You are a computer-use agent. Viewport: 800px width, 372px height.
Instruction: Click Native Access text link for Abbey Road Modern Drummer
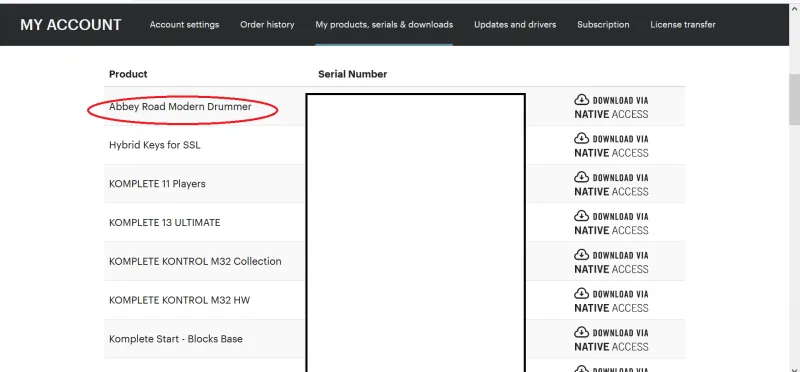pyautogui.click(x=611, y=114)
